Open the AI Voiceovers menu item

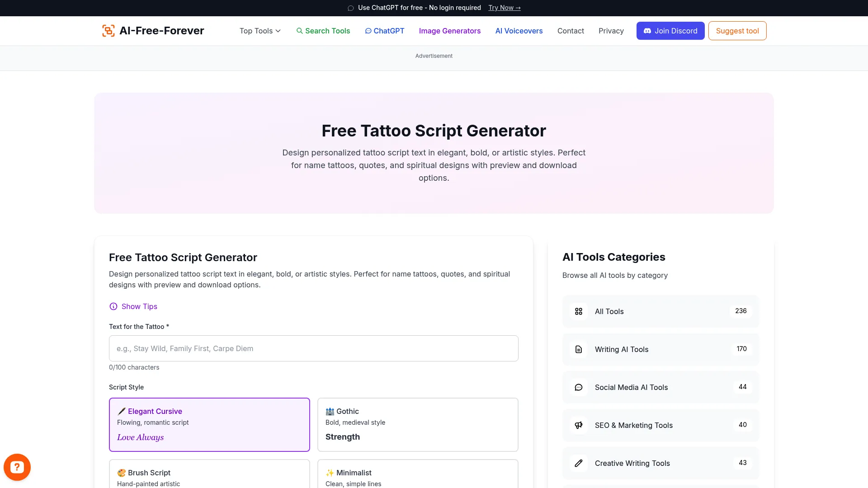coord(519,31)
